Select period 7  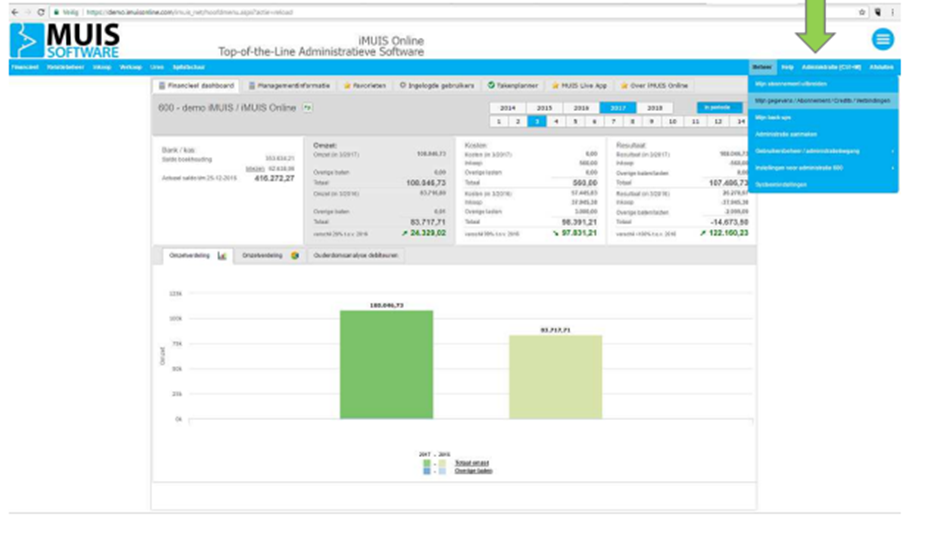(x=614, y=122)
